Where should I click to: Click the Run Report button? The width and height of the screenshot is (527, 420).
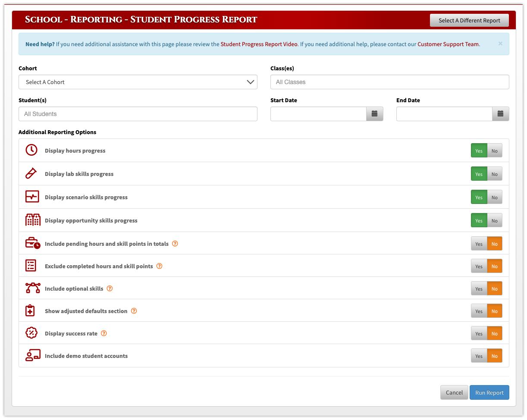pos(489,392)
